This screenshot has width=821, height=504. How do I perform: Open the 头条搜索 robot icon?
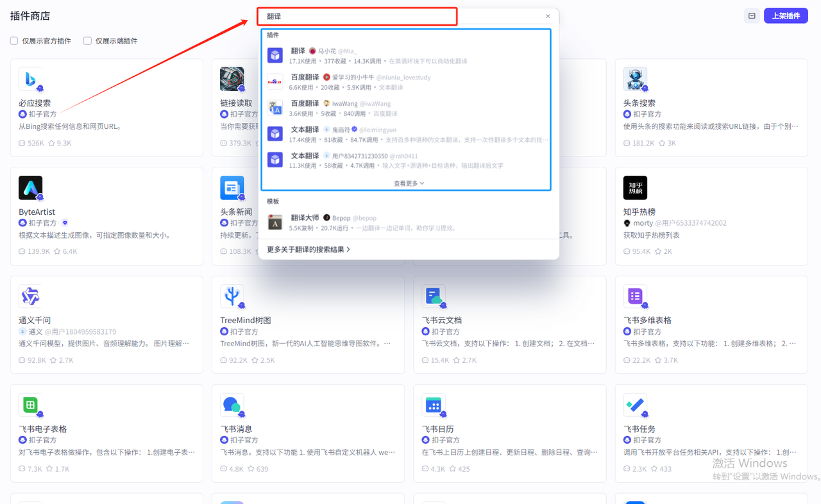[635, 79]
